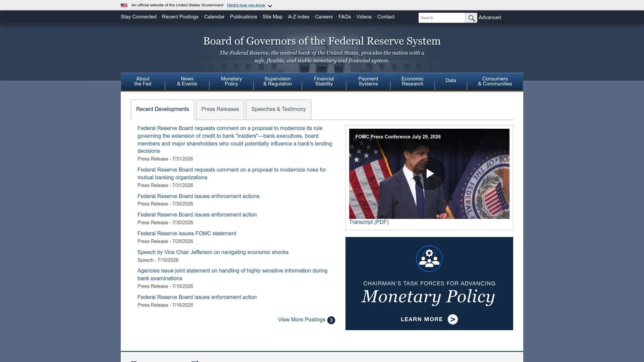Open the FAQs link
Image resolution: width=644 pixels, height=362 pixels.
pos(344,17)
